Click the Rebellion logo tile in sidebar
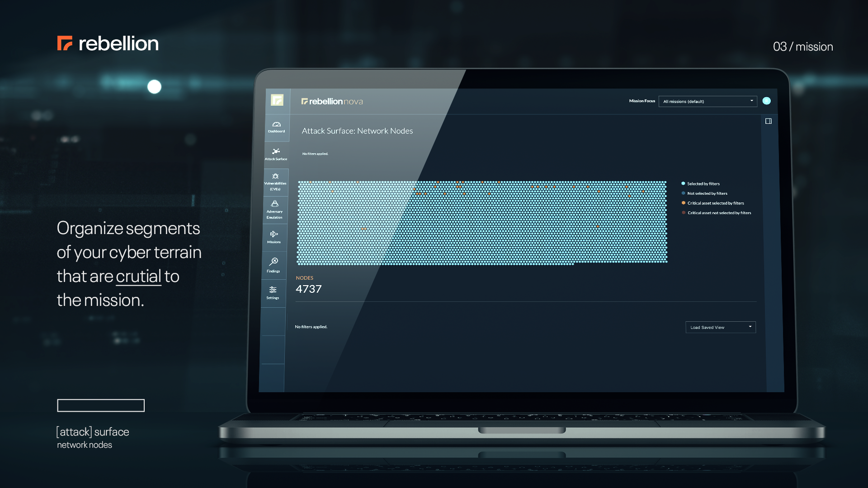 [x=277, y=100]
